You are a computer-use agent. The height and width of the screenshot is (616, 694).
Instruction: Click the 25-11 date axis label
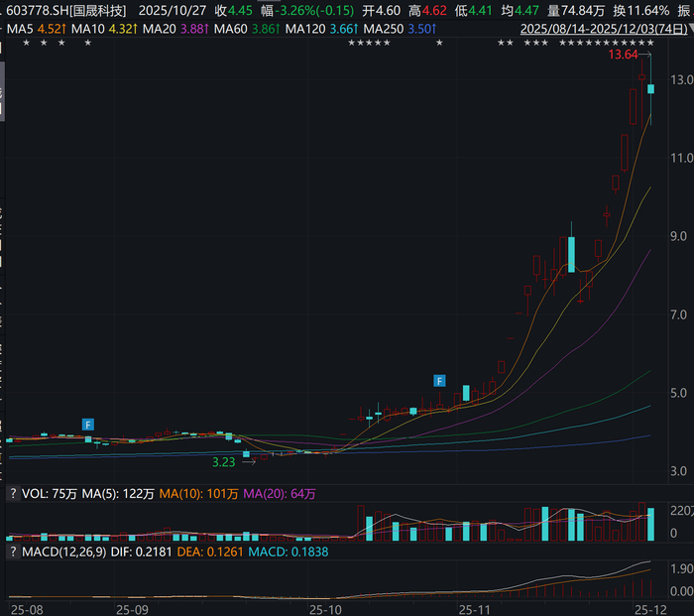click(475, 609)
